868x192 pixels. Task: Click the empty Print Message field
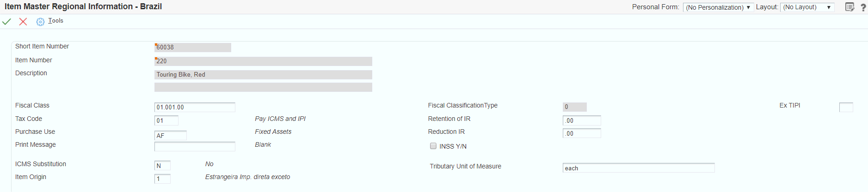pos(195,147)
